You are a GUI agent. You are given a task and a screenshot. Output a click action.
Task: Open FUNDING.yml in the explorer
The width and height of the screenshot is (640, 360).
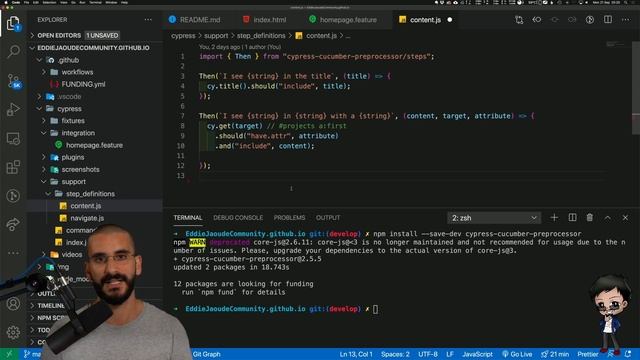tap(83, 84)
